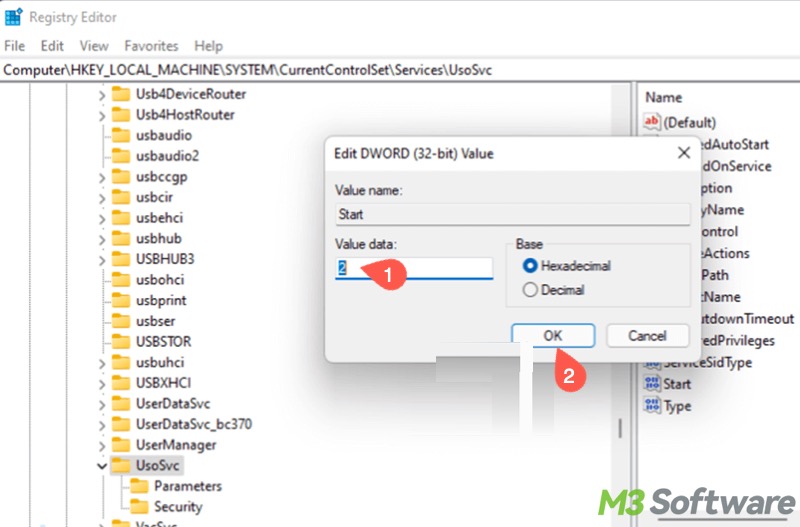Viewport: 800px width, 527px height.
Task: Click the usbohci folder icon
Action: click(x=121, y=280)
